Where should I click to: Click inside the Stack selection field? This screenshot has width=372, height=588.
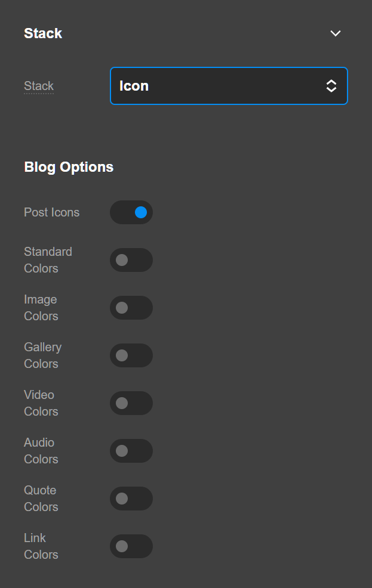coord(229,86)
